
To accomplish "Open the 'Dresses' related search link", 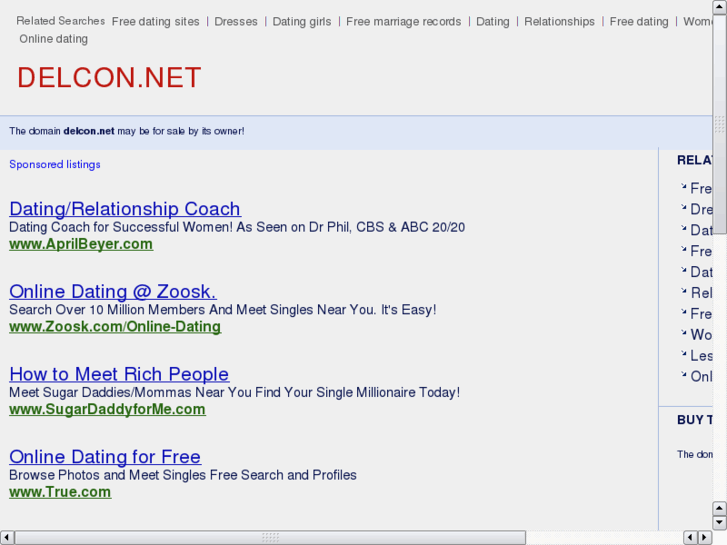I will 236,21.
